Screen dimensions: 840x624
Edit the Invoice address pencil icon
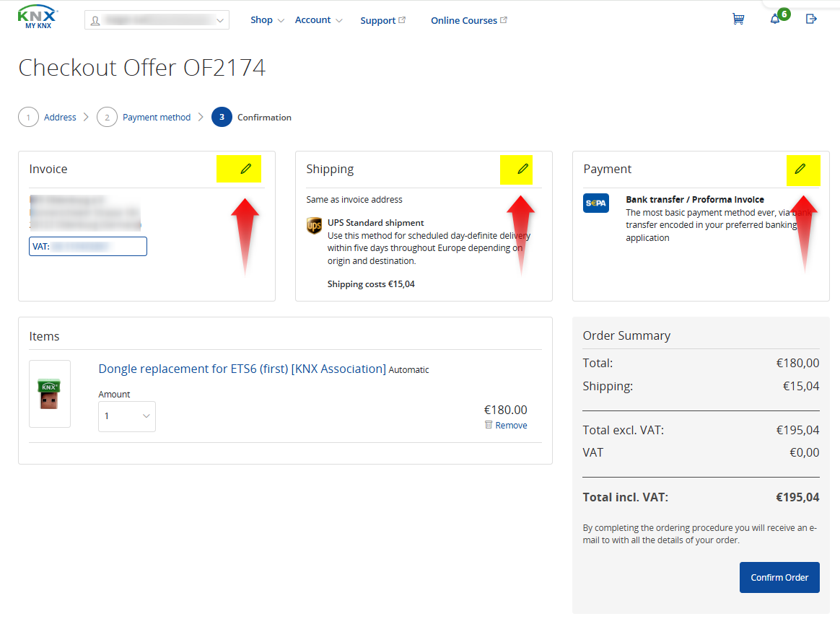tap(246, 169)
